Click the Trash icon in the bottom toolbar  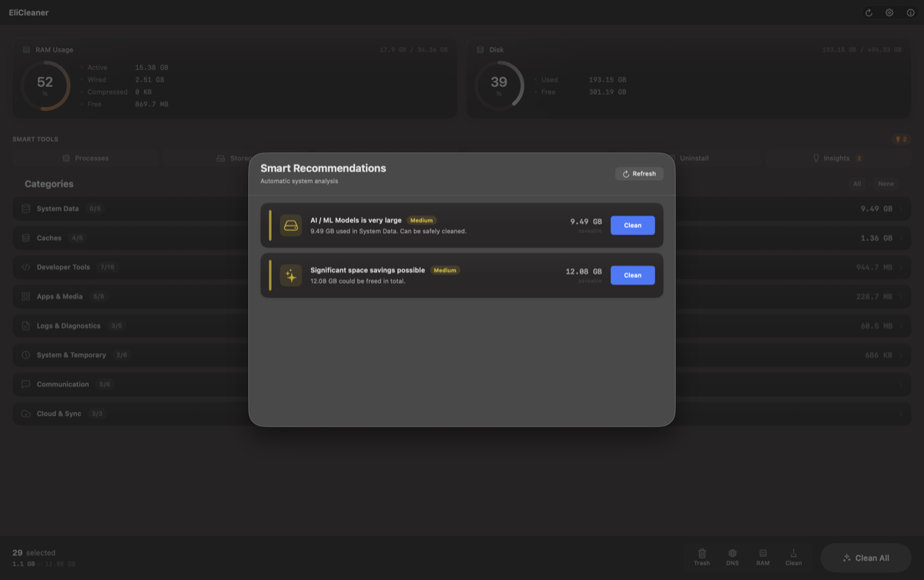pyautogui.click(x=701, y=554)
